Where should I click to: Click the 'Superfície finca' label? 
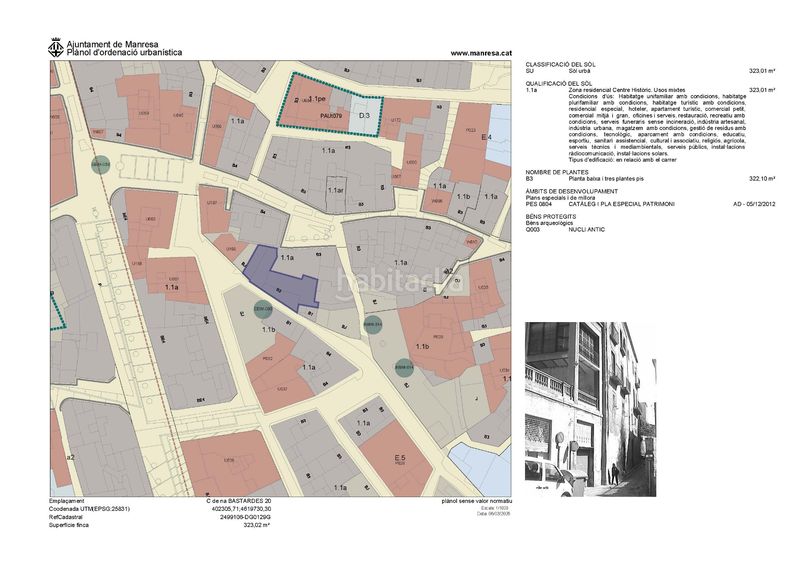pos(69,525)
